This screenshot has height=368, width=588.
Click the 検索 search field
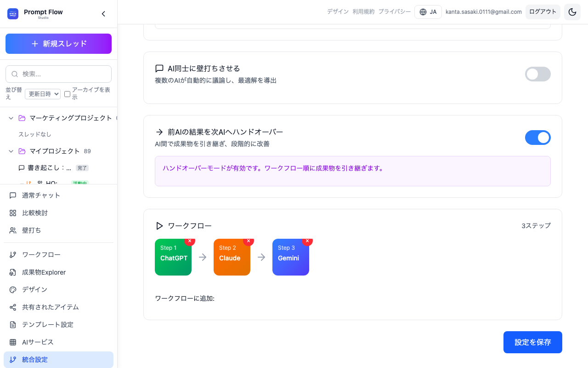point(58,74)
